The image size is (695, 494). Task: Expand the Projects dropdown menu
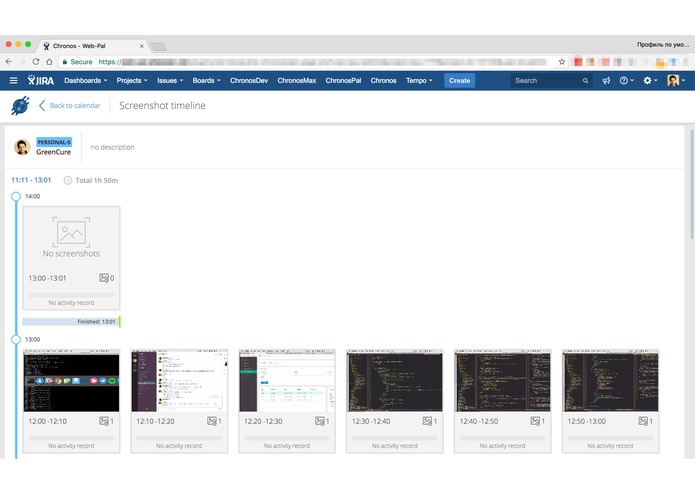point(132,81)
